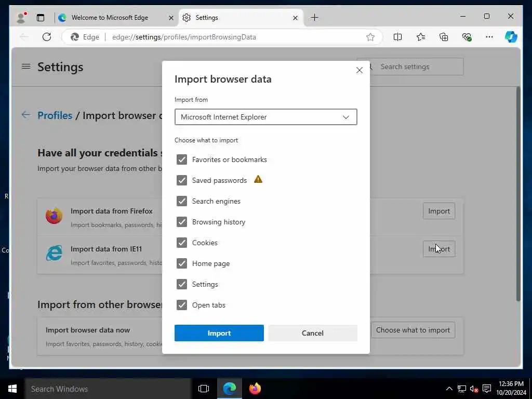Screen dimensions: 532x399
Task: Click the Edge taskbar icon
Action: (229, 389)
